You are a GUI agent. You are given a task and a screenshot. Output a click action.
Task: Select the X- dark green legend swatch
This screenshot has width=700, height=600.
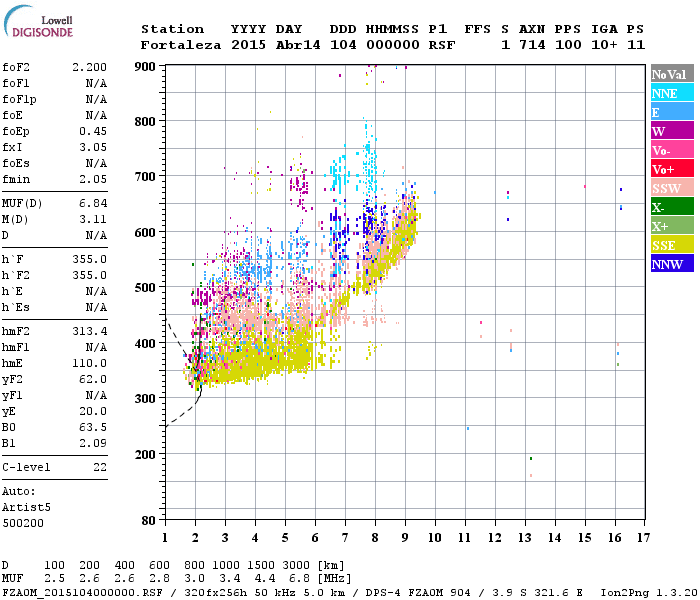672,207
